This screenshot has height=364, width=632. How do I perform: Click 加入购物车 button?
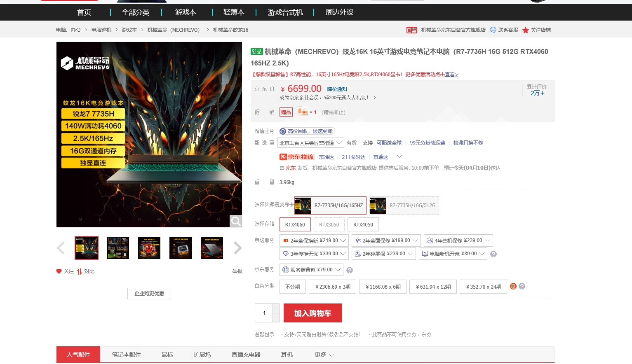[313, 313]
